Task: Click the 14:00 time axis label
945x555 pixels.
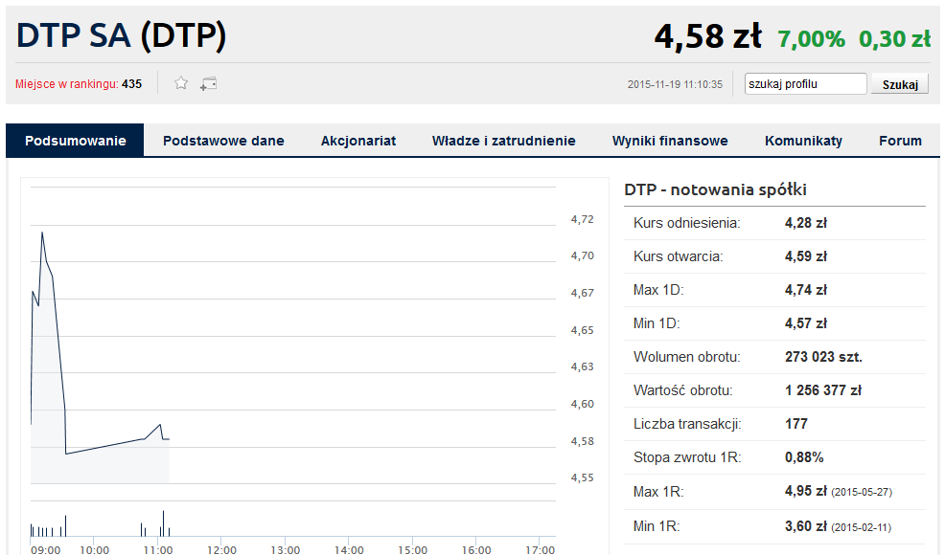Action: pos(349,550)
